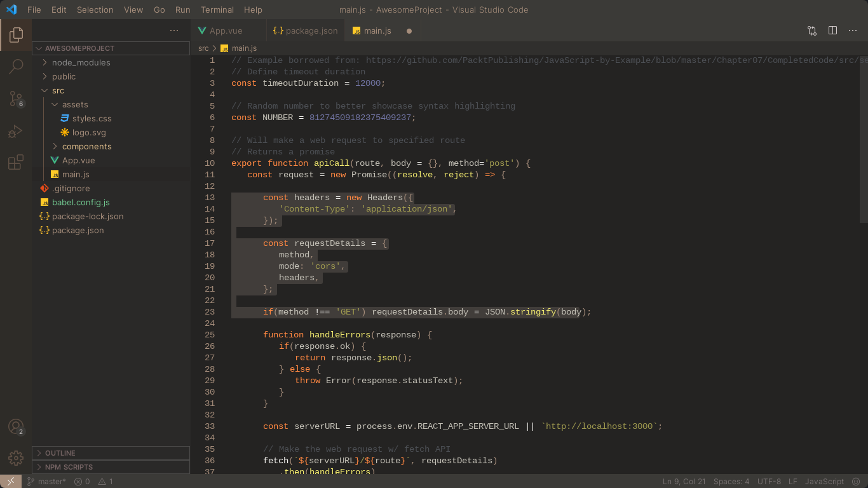
Task: Open Source Control view with 6 changes
Action: point(16,98)
